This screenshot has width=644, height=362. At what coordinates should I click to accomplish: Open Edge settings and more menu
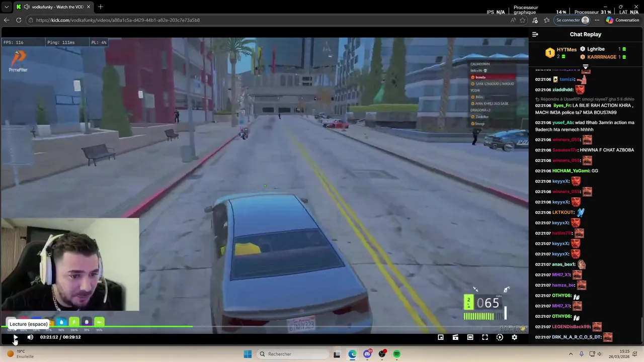597,20
